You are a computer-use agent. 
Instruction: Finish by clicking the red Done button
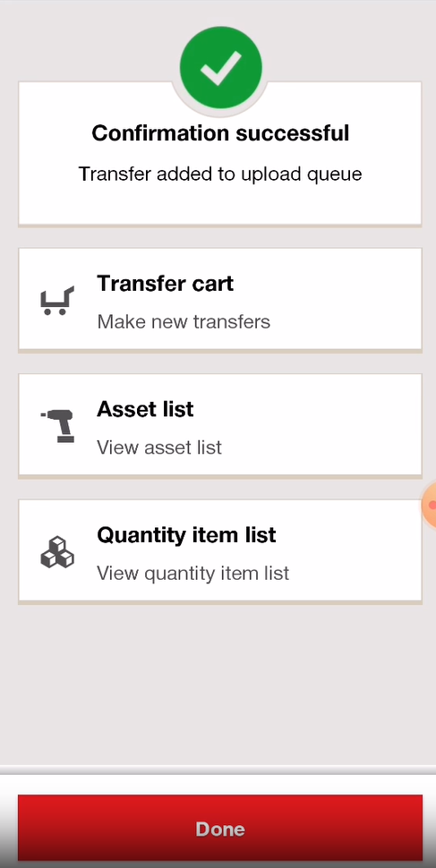tap(220, 828)
